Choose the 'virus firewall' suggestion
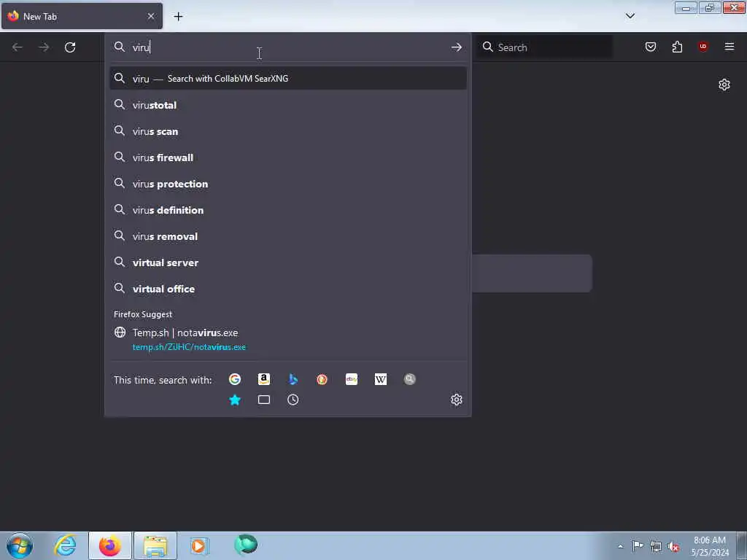 pos(287,157)
